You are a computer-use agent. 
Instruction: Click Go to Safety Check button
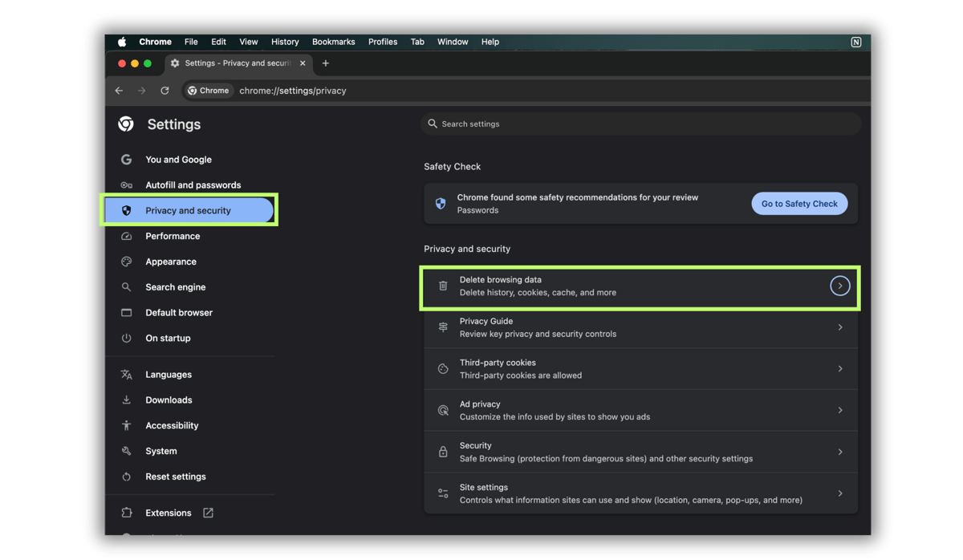point(798,204)
